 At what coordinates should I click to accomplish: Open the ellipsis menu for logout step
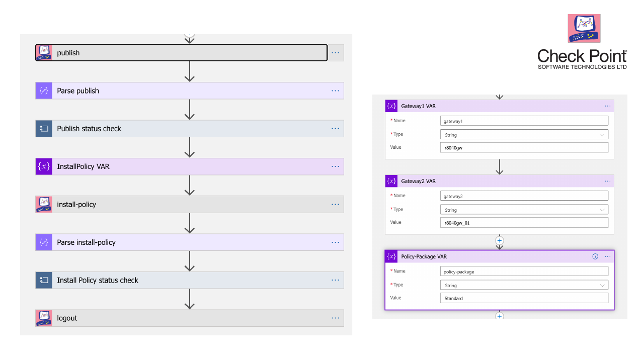336,318
